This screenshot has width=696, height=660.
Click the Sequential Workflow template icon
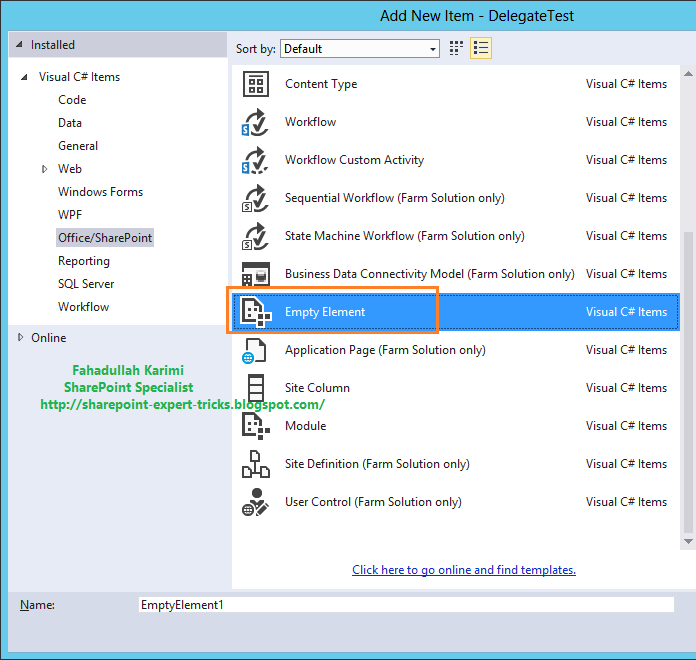tap(255, 198)
